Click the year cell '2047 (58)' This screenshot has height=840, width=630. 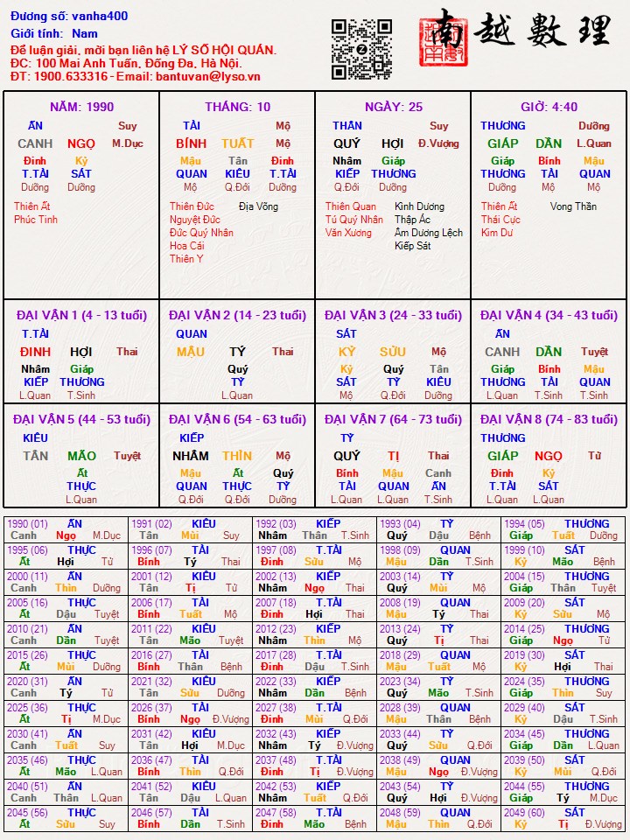(314, 819)
